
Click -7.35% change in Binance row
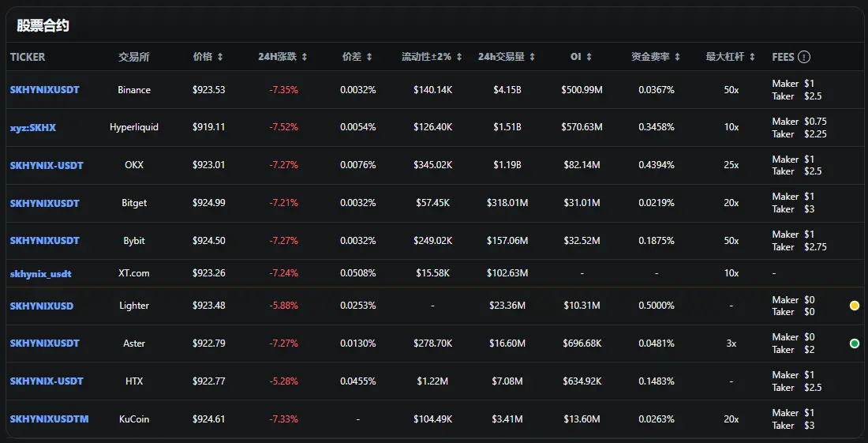coord(283,90)
